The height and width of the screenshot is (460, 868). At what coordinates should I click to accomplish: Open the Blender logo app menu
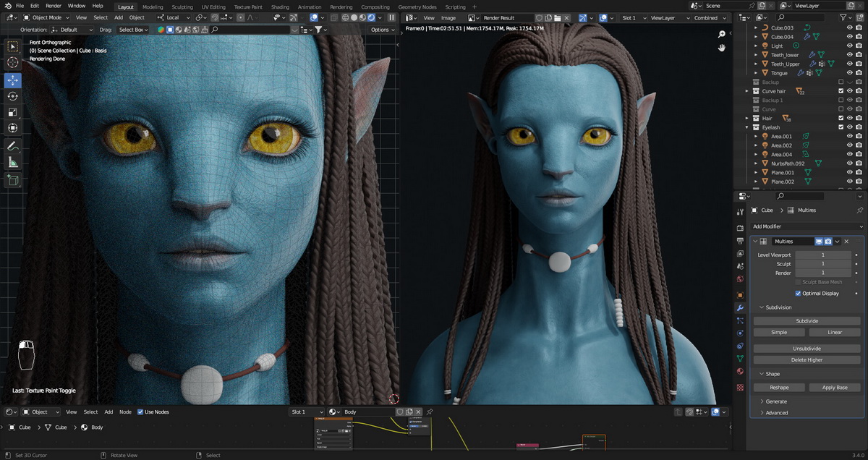pyautogui.click(x=8, y=6)
